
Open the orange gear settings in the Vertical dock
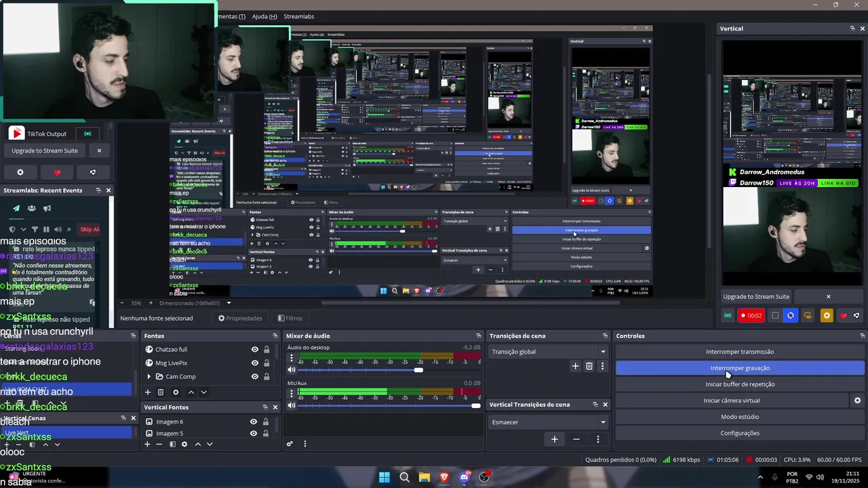tap(826, 315)
